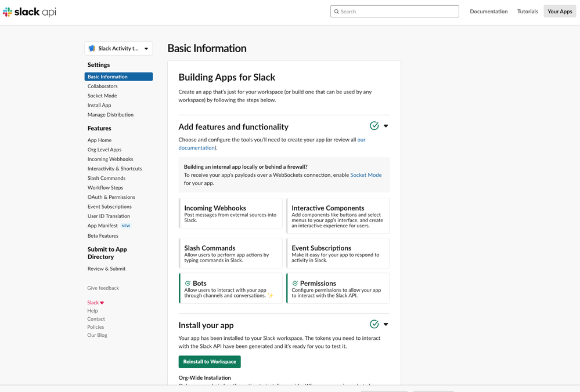Open the Policies link

(x=95, y=327)
